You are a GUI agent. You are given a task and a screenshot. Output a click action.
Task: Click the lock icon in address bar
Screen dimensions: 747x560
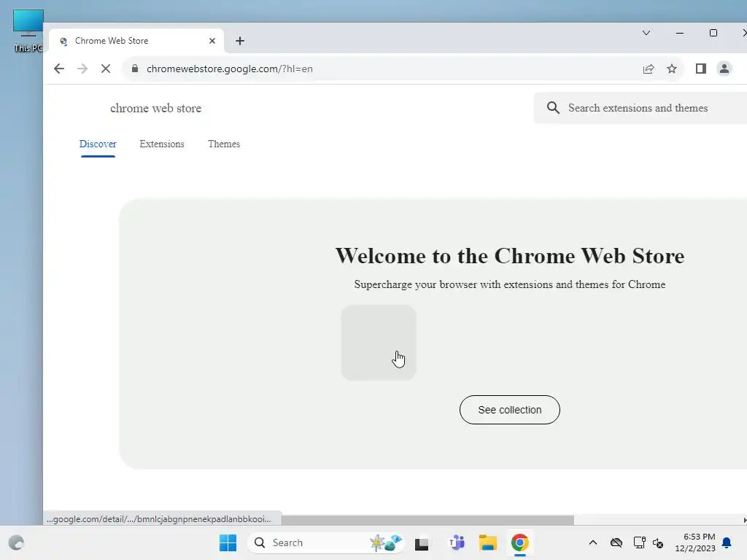pyautogui.click(x=135, y=69)
